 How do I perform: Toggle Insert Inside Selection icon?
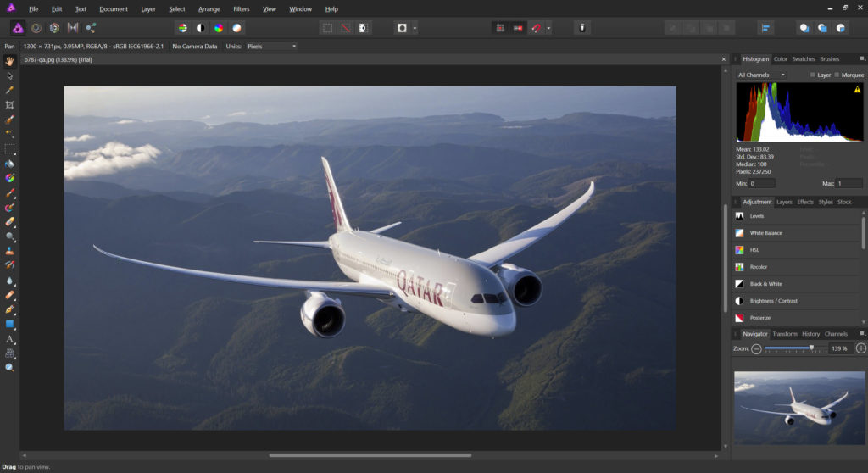coord(840,28)
